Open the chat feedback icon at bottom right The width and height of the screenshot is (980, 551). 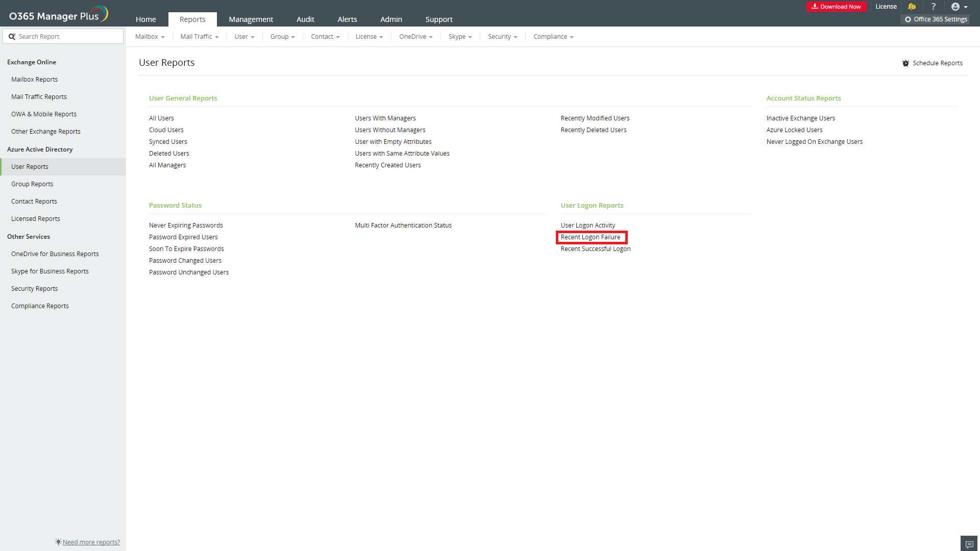(x=969, y=544)
